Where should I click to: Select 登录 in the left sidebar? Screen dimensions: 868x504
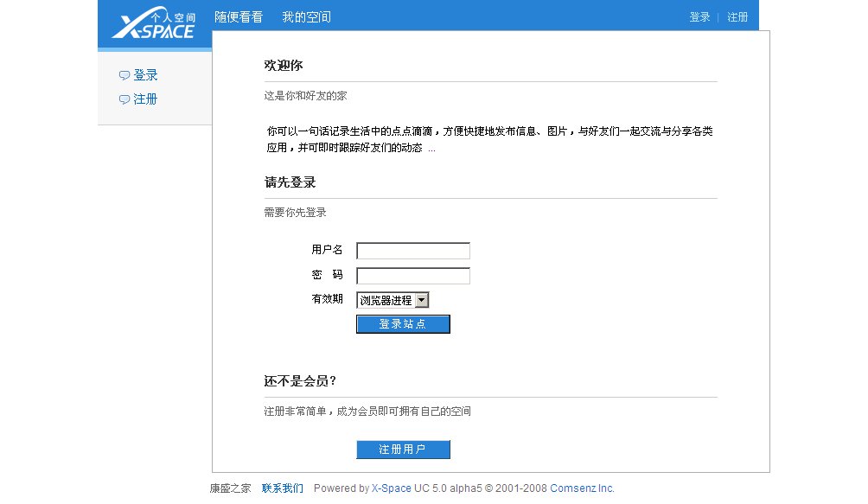tap(145, 74)
